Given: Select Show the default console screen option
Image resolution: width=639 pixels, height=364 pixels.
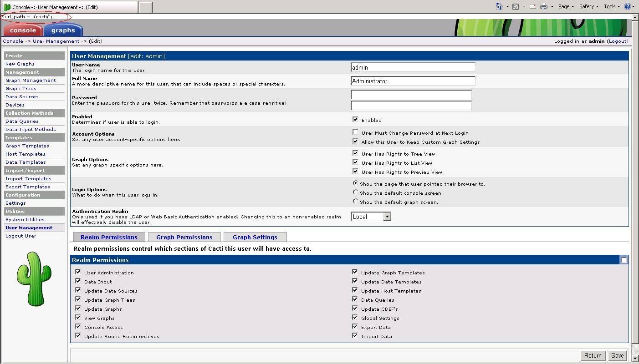Looking at the screenshot, I should [355, 192].
